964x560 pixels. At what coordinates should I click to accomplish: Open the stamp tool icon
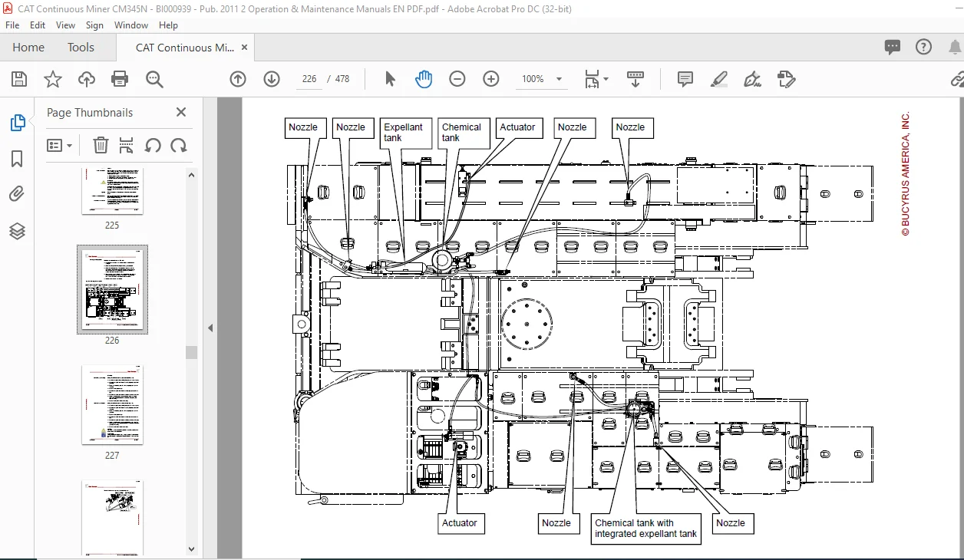point(785,79)
